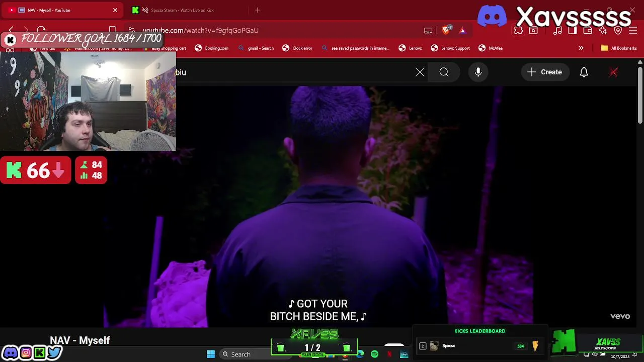Image resolution: width=644 pixels, height=362 pixels.
Task: Click the YouTube Create button
Action: tap(545, 72)
